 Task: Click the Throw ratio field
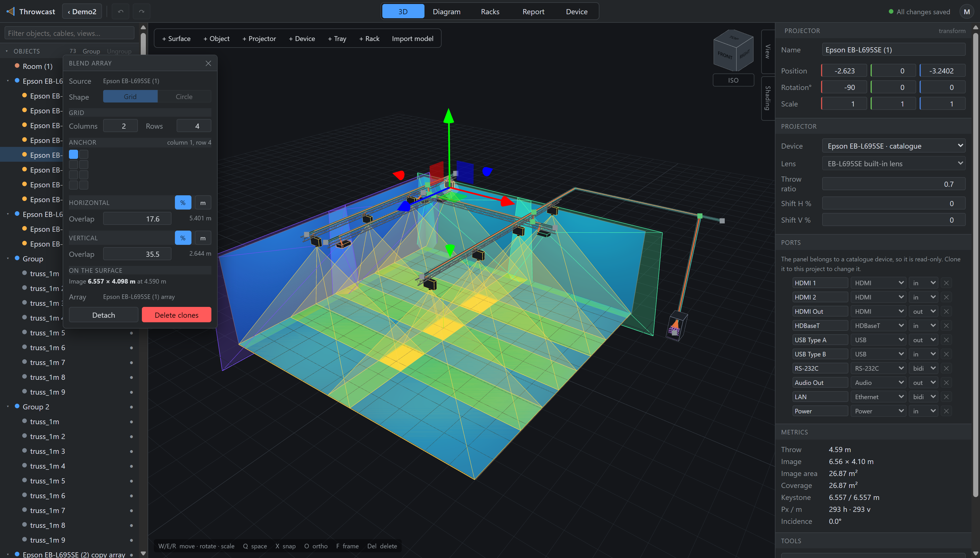(x=894, y=184)
